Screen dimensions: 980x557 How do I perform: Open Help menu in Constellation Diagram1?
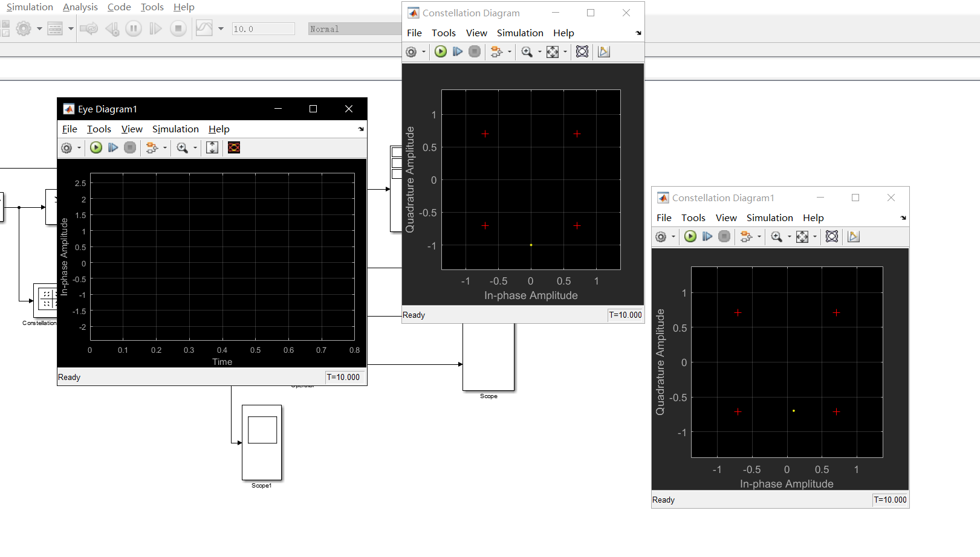click(x=813, y=218)
